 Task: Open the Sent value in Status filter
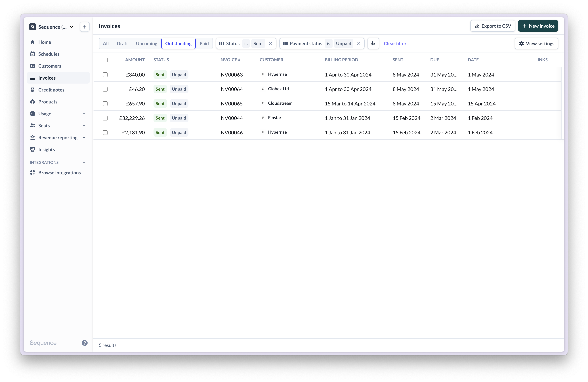click(x=258, y=43)
